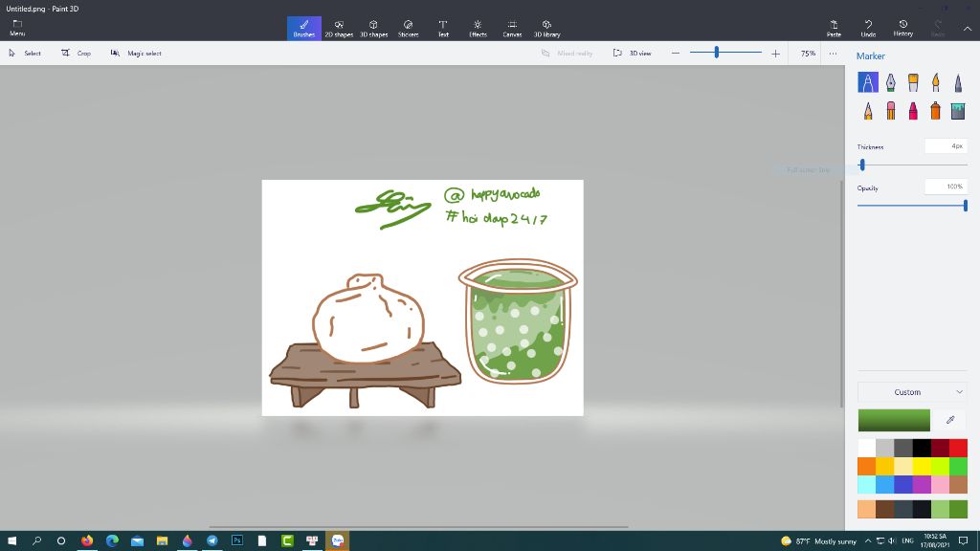Zoom in with the plus icon

[775, 54]
